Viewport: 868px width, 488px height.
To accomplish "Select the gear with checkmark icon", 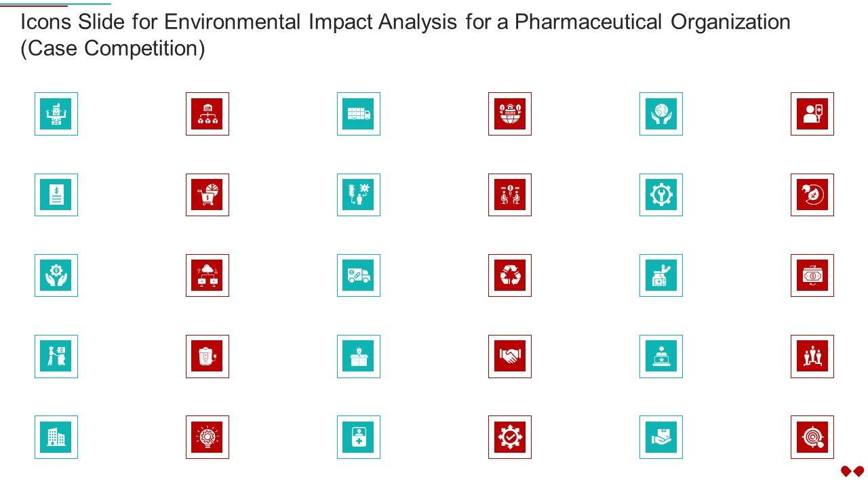I will pos(510,437).
